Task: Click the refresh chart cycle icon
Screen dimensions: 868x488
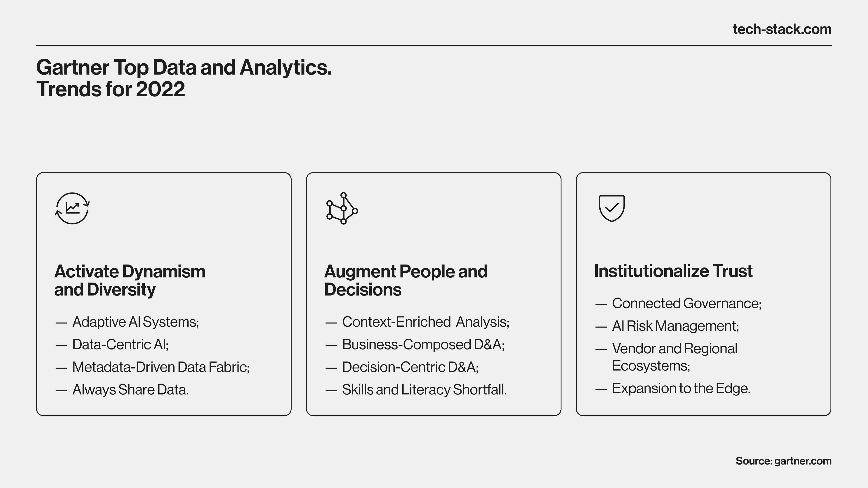Action: [72, 208]
